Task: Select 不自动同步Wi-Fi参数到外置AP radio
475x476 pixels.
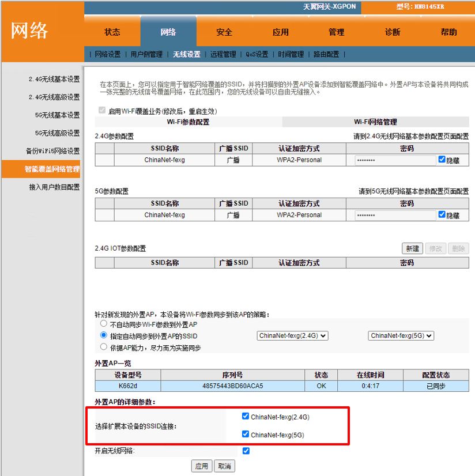Action: [104, 324]
